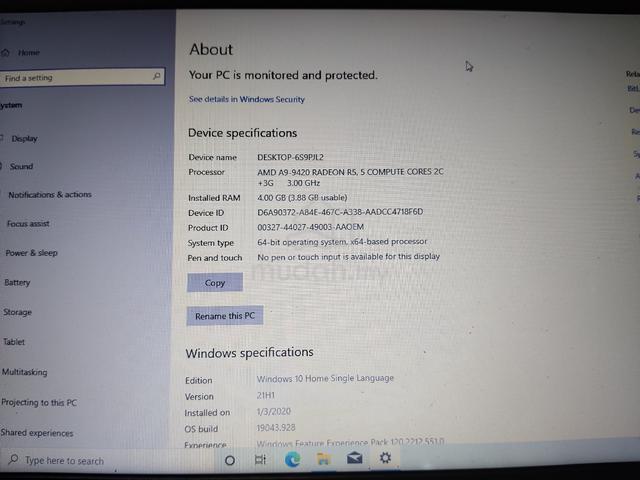
Task: Select 4.00 GB installed RAM value
Action: [302, 198]
